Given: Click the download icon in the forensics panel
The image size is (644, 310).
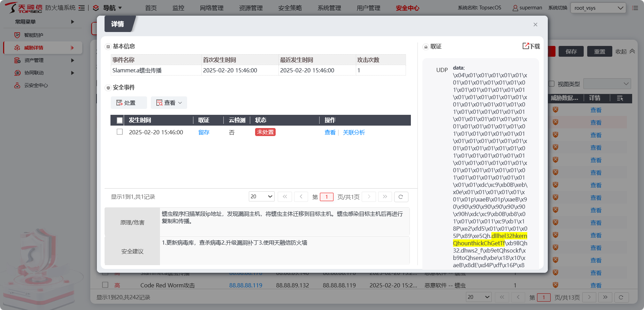Looking at the screenshot, I should [526, 46].
